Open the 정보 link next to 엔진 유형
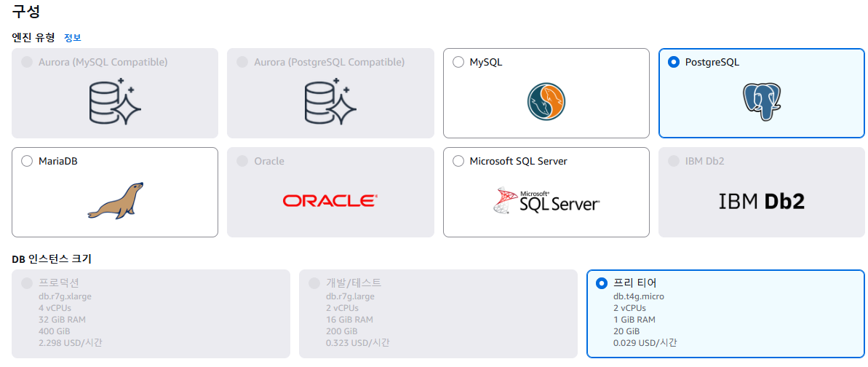This screenshot has height=367, width=868. [x=73, y=38]
